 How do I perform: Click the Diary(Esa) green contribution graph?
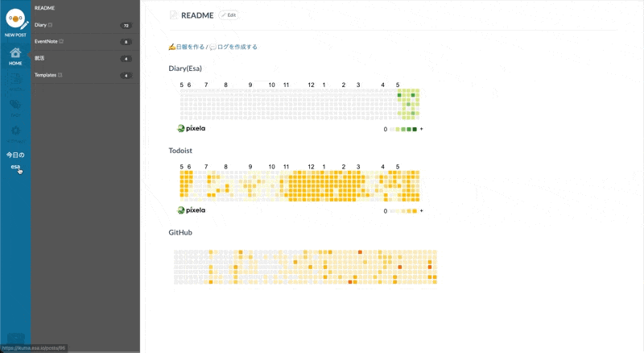(299, 105)
